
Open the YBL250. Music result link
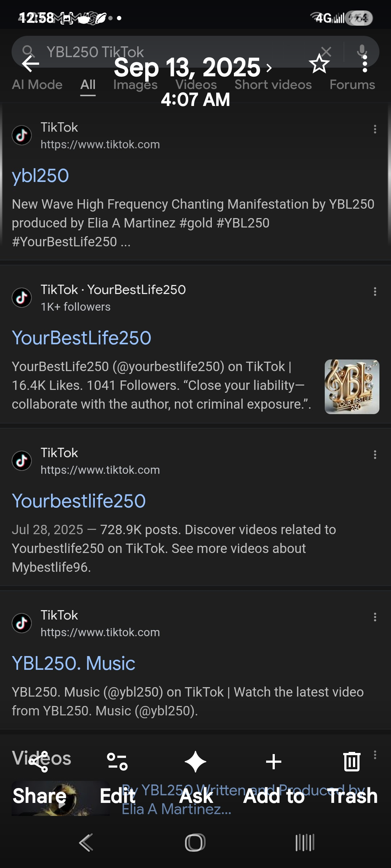coord(73,664)
